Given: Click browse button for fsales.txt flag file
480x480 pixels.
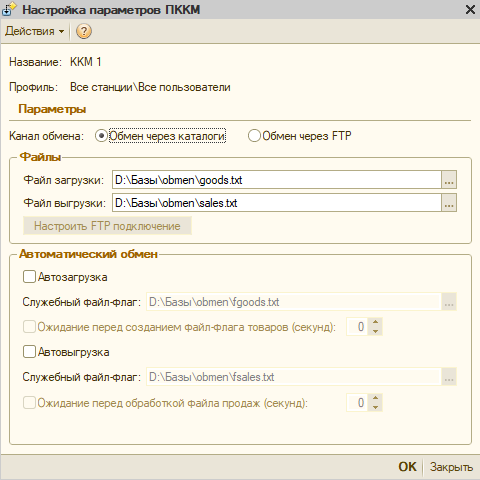Looking at the screenshot, I should pos(449,377).
